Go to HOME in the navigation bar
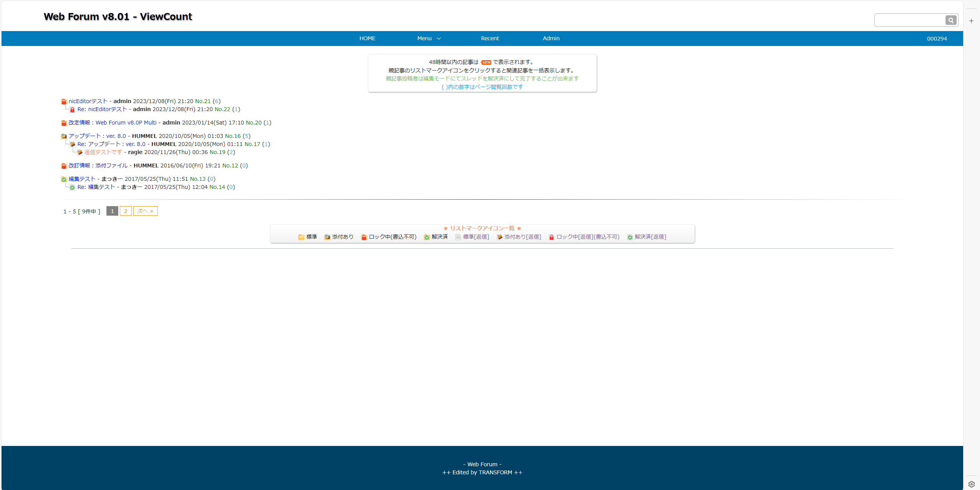The width and height of the screenshot is (980, 490). [x=367, y=38]
